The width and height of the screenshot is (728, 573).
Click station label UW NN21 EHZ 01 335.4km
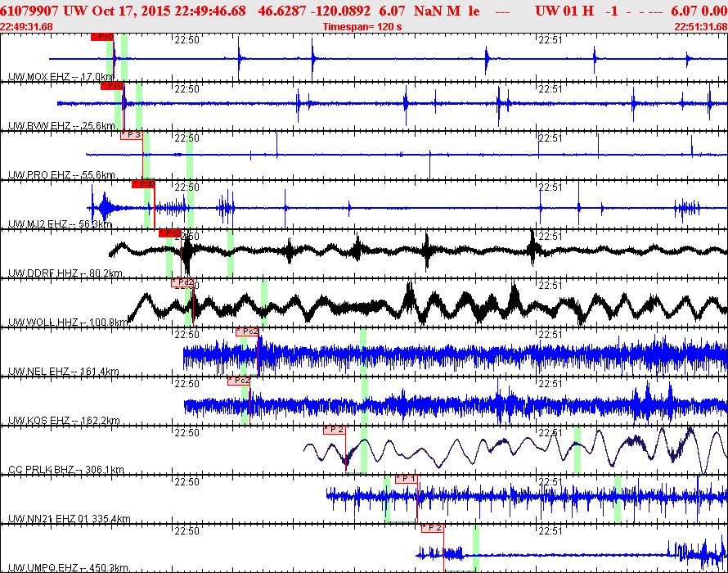coord(70,519)
